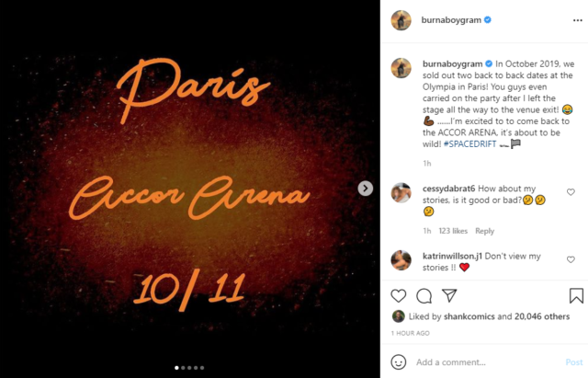The height and width of the screenshot is (378, 588).
Task: Open katrinwillson.j1 username link
Action: tap(452, 256)
